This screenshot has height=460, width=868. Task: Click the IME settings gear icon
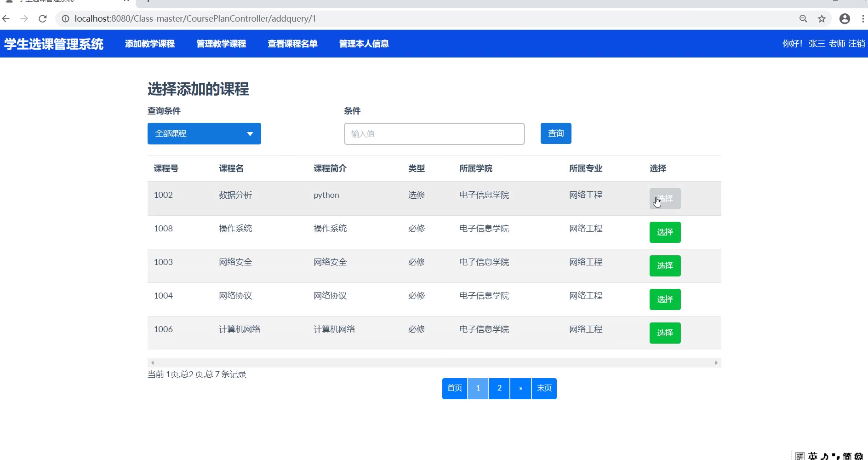(x=858, y=456)
